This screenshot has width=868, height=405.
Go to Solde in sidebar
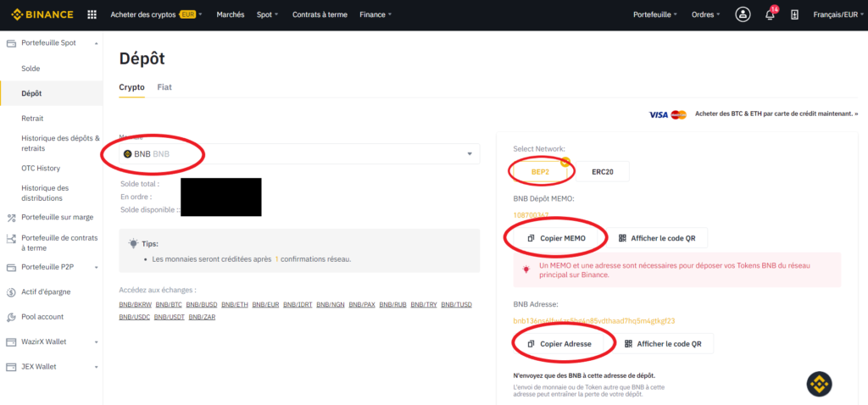click(31, 69)
